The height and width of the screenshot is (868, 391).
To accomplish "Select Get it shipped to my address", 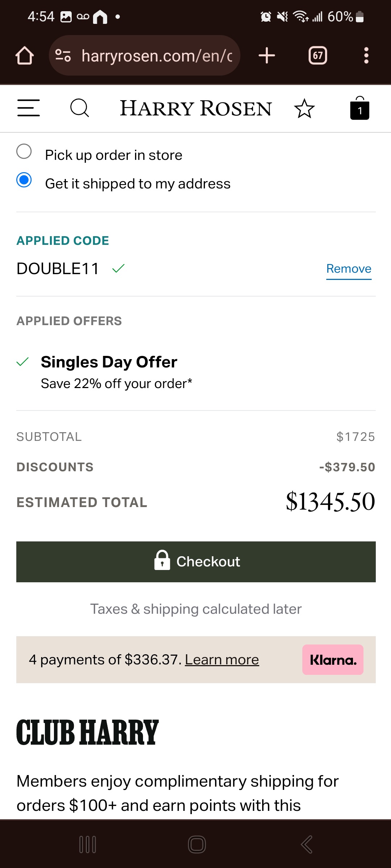I will [24, 180].
